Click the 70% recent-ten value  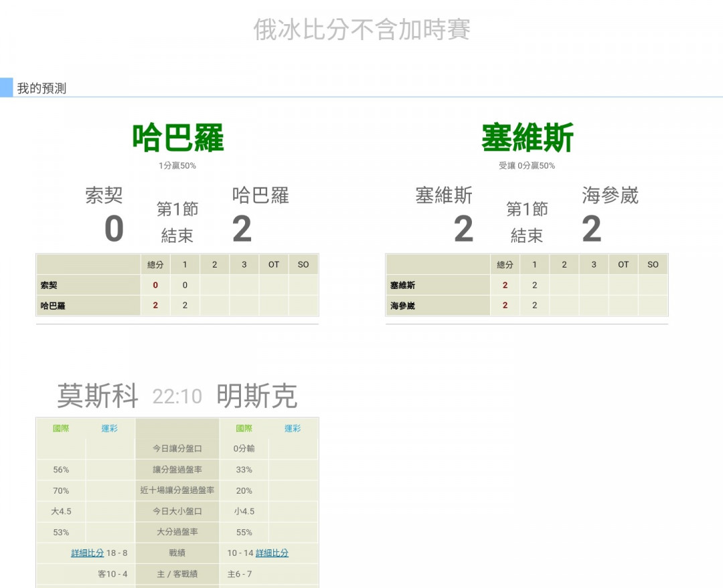coord(61,491)
